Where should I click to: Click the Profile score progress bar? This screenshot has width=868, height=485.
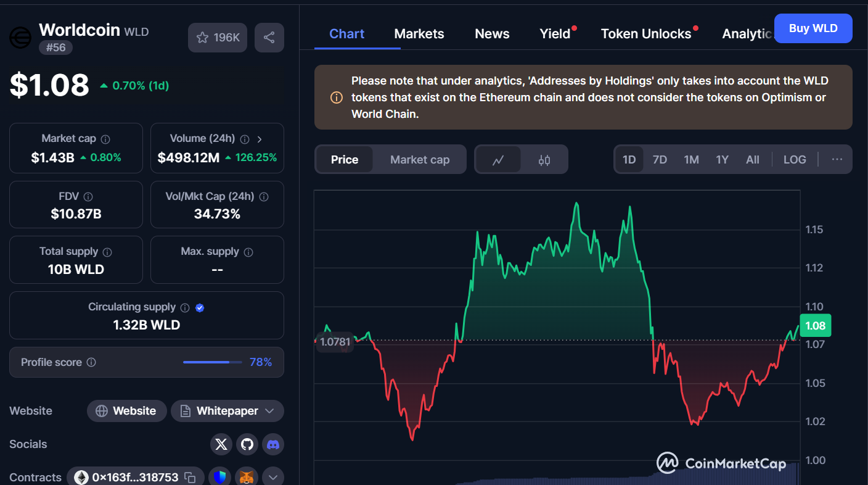213,362
